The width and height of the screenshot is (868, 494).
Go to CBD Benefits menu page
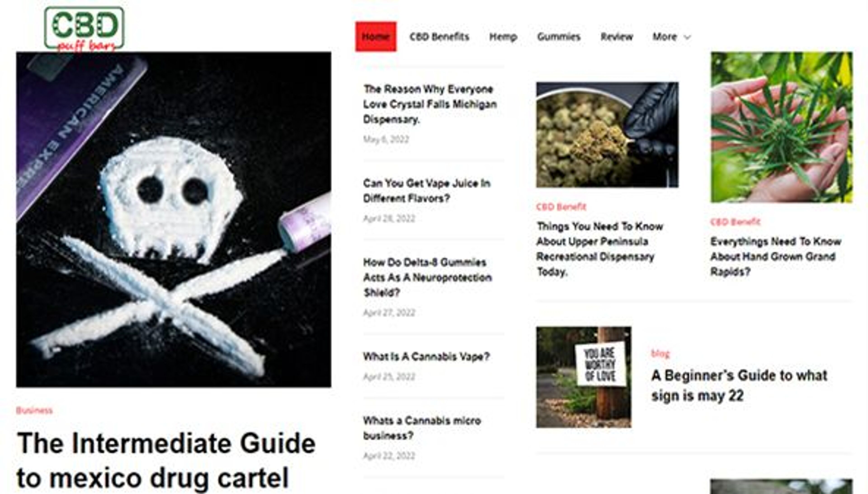point(439,37)
